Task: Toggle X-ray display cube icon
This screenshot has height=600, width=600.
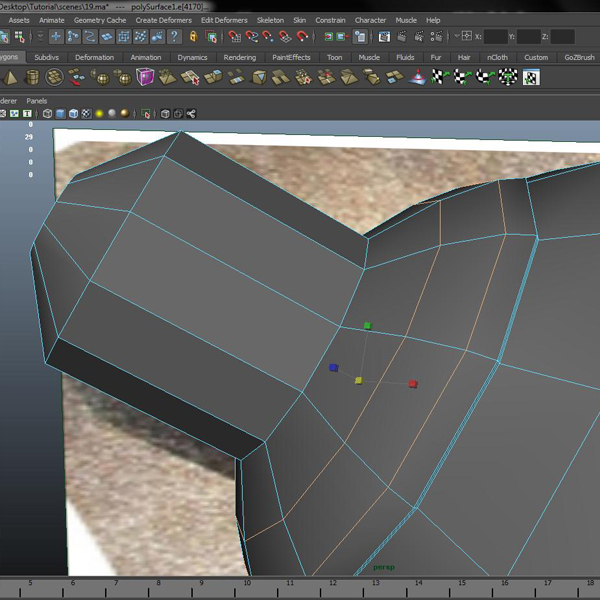Action: 165,114
